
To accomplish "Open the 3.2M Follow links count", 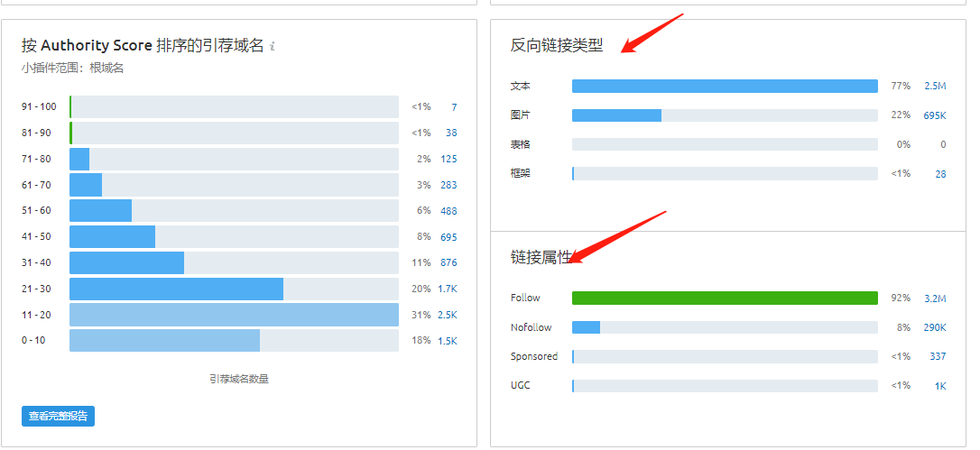I will point(935,298).
